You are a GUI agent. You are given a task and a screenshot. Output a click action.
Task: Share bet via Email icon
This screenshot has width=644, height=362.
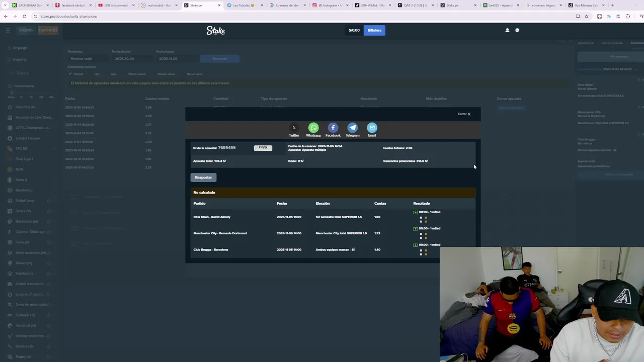coord(372,128)
